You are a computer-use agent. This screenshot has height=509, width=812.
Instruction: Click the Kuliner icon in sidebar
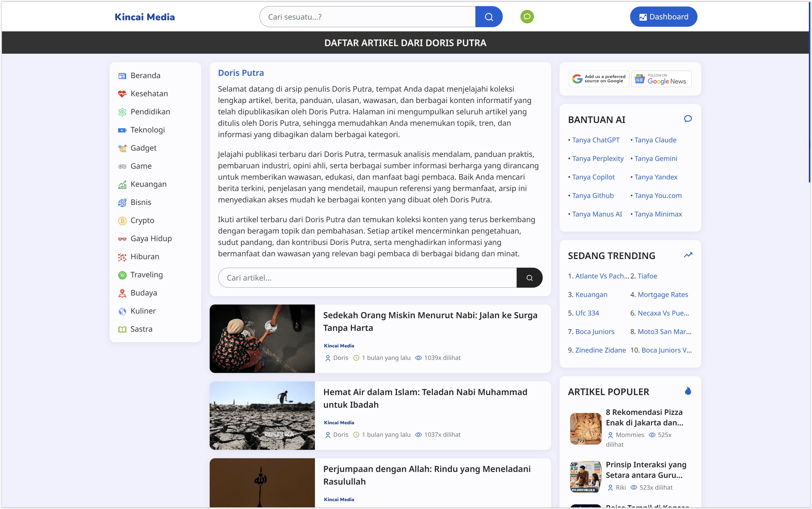coord(122,311)
